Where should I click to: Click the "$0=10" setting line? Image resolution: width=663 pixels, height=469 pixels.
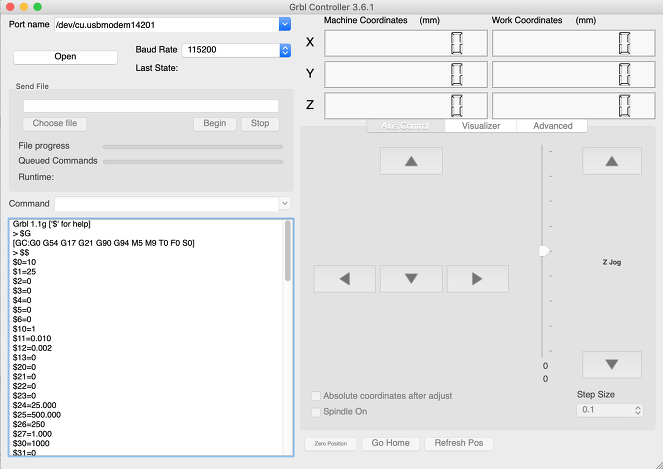click(x=24, y=262)
